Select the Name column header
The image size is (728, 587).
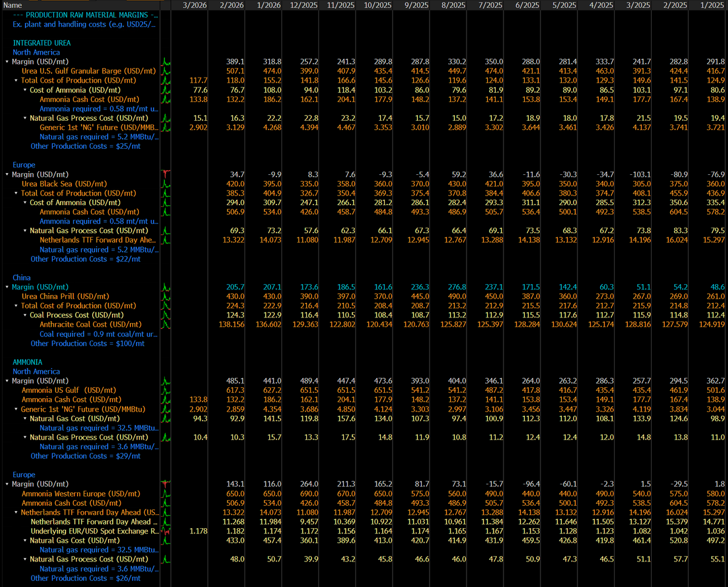click(x=80, y=5)
